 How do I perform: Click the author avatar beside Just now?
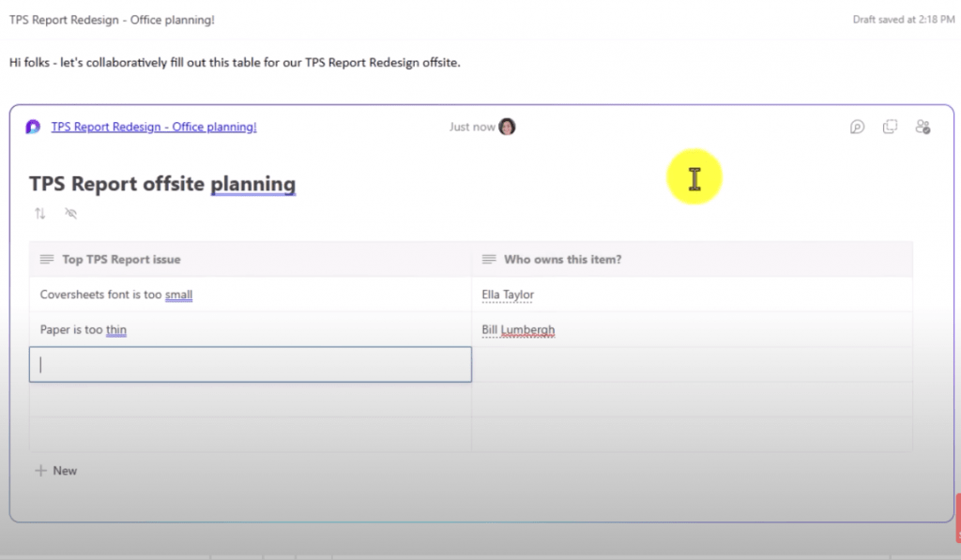tap(507, 127)
